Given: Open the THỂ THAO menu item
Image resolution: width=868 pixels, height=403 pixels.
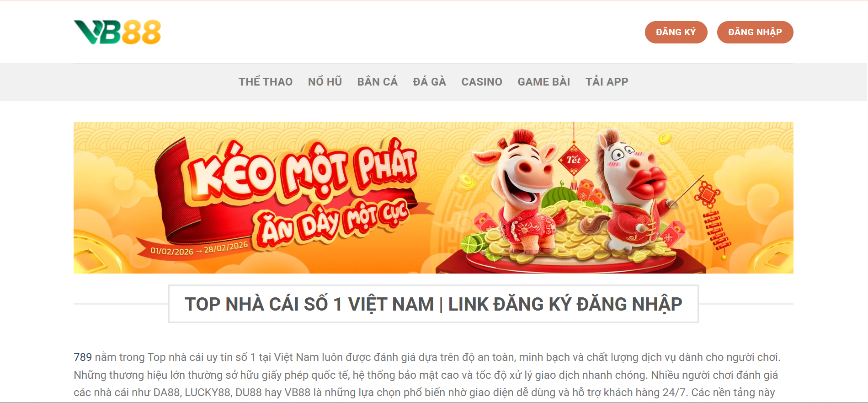Looking at the screenshot, I should [x=266, y=82].
